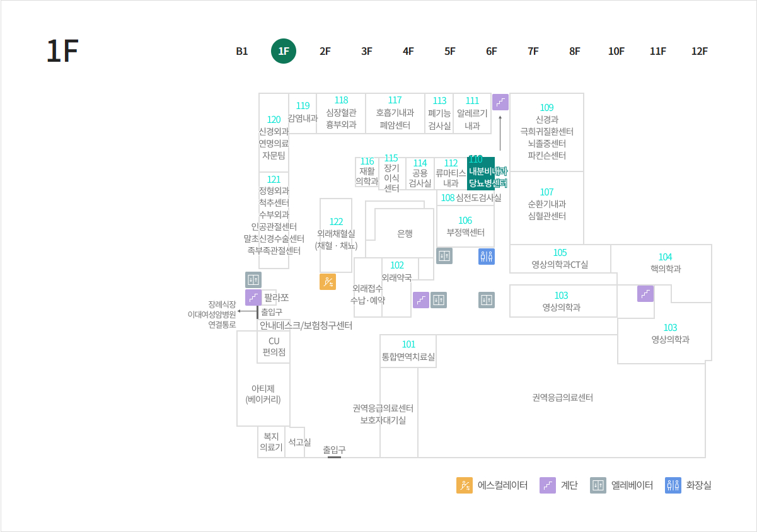Click the 은행 room on the map
Screen dimensions: 757x532
[x=405, y=233]
